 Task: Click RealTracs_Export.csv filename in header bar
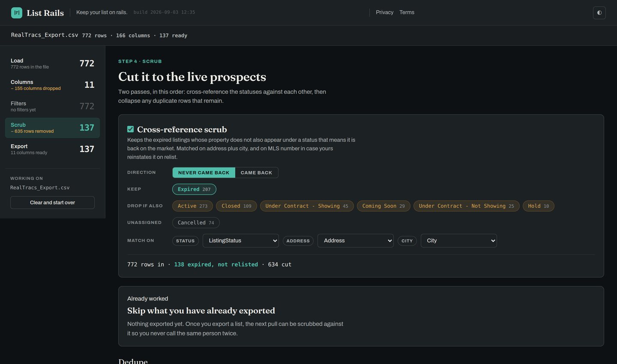45,35
